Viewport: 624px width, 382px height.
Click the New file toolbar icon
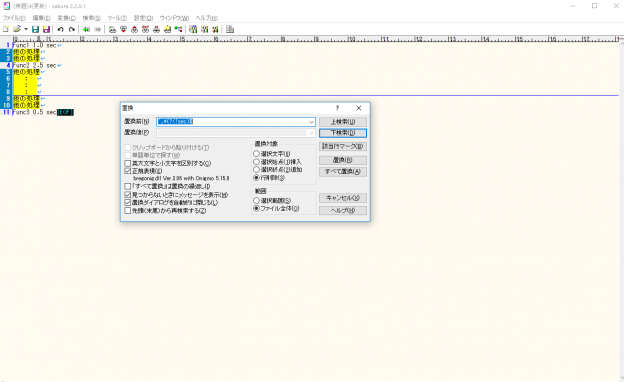(6, 29)
